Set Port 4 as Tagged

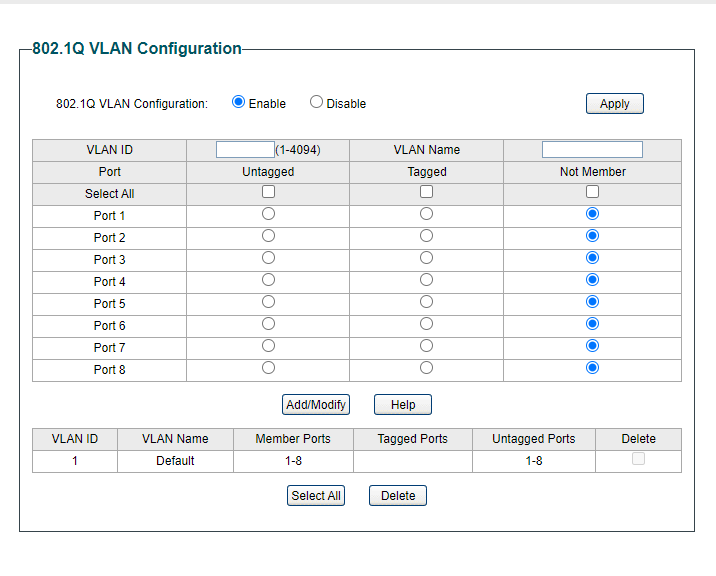pos(427,280)
